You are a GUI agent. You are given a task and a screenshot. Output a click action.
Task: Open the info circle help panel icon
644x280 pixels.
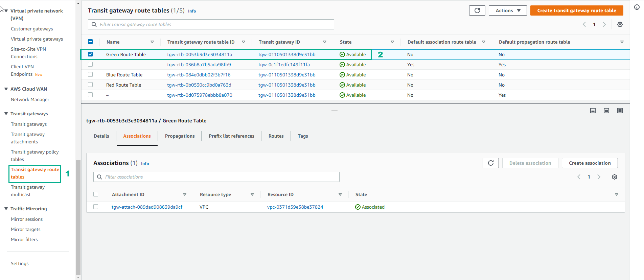[x=637, y=7]
